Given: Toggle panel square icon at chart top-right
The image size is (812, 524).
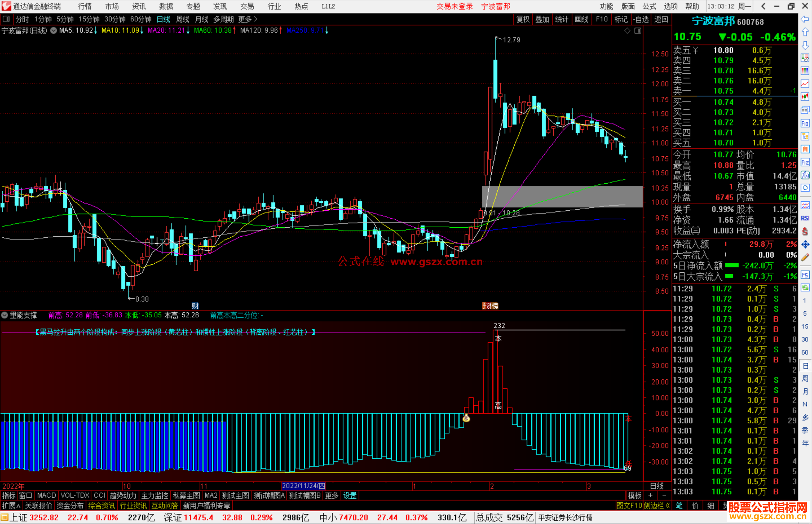Looking at the screenshot, I should point(638,31).
